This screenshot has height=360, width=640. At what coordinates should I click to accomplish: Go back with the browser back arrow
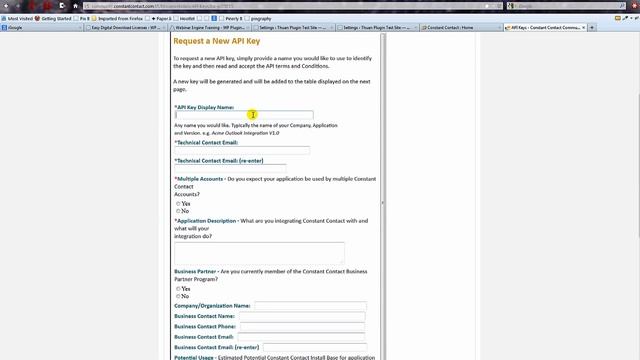6,6
